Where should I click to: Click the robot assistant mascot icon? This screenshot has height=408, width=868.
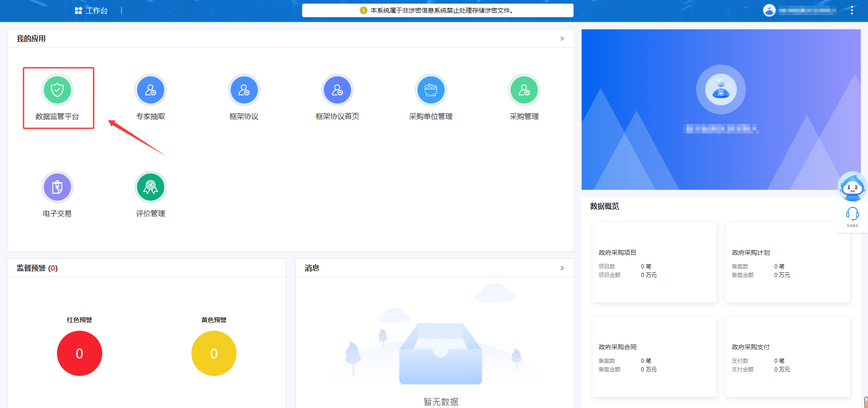click(x=852, y=187)
